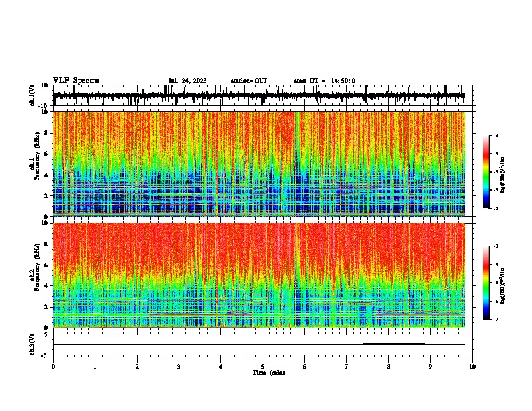This screenshot has height=411, width=532.
Task: Click the "8" kHz tick on the ch.1 frequency axis
Action: pos(46,133)
